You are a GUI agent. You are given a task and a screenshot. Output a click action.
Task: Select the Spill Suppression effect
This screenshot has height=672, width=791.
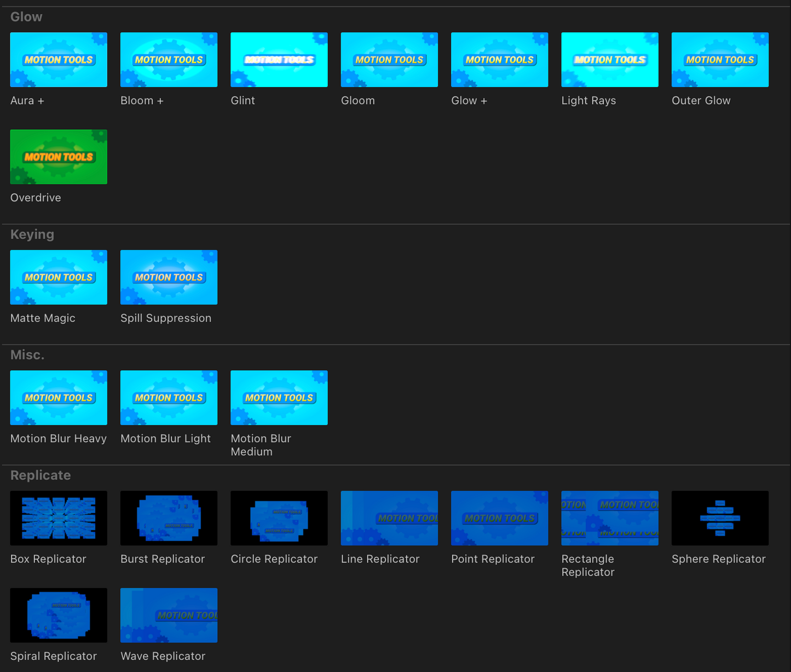point(169,277)
